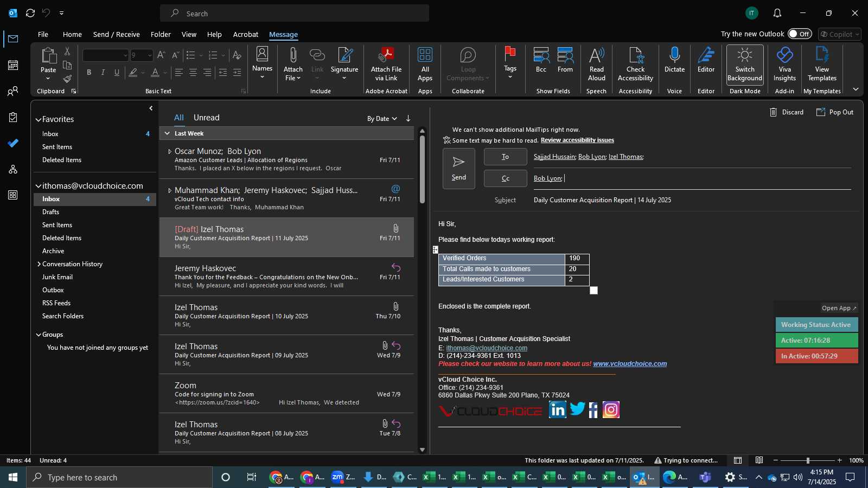Open To Do checkmark in sidebar
The width and height of the screenshot is (868, 488).
pos(13,143)
